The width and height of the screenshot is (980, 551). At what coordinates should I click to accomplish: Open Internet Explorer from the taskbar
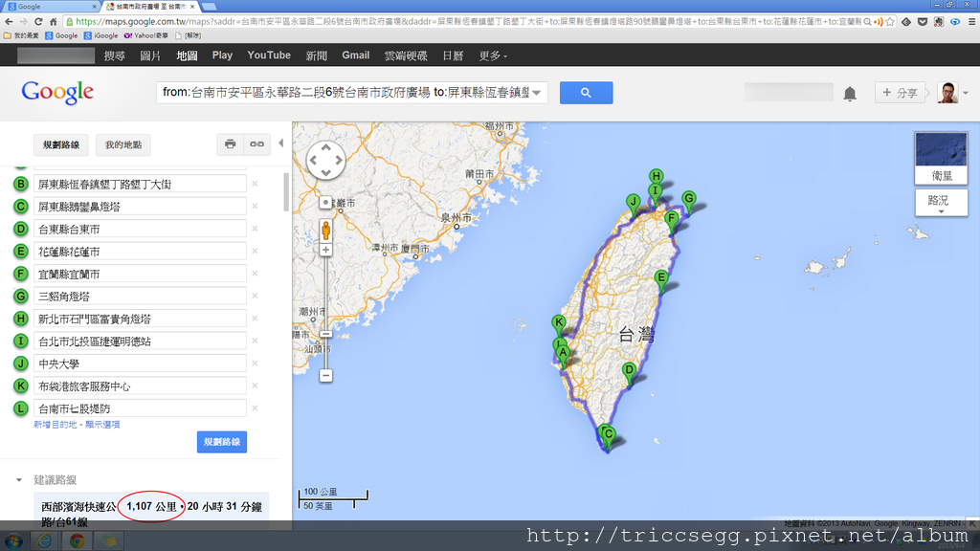44,541
